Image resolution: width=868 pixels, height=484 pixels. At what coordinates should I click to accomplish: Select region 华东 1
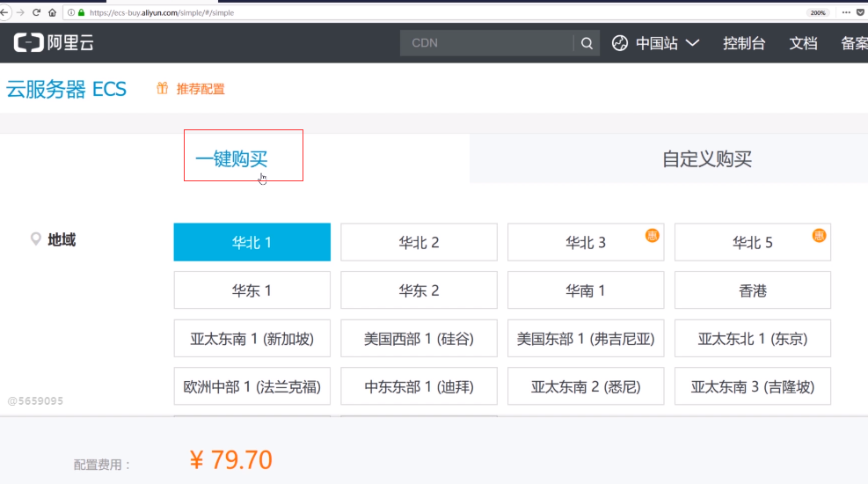point(252,290)
